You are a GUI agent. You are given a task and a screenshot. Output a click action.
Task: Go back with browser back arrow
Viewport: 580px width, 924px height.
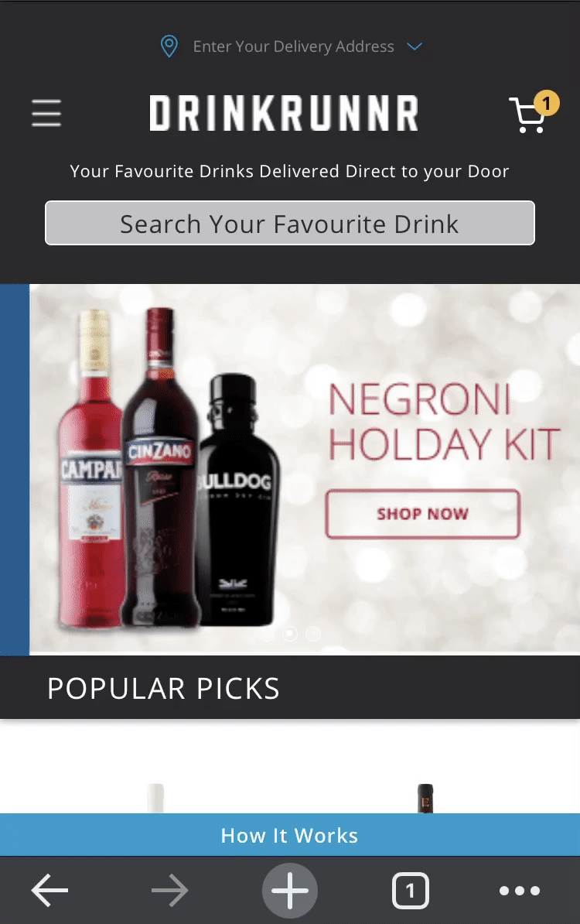pyautogui.click(x=50, y=890)
